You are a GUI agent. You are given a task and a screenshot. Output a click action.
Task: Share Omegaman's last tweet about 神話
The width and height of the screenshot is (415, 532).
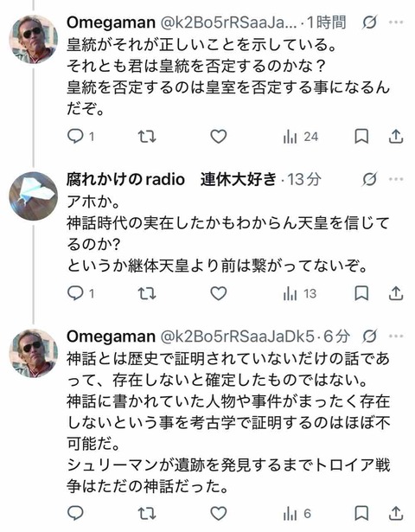tap(395, 514)
